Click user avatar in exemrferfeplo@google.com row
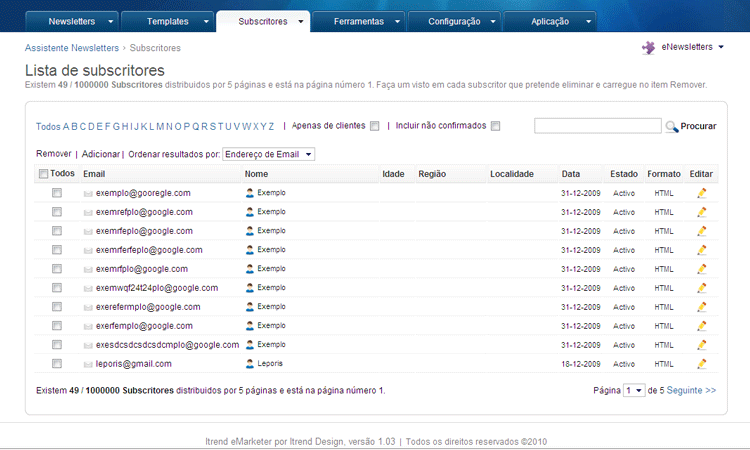Viewport: 750px width, 450px height. [x=250, y=250]
